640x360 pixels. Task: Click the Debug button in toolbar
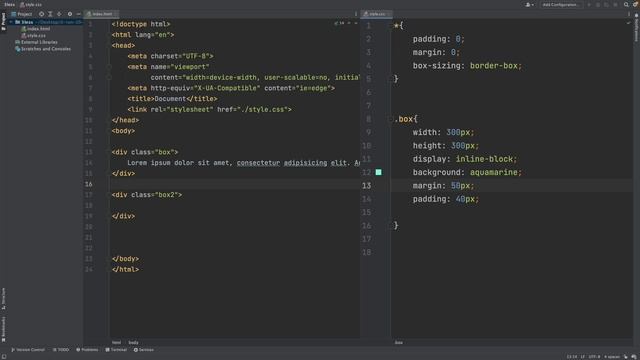[x=598, y=4]
